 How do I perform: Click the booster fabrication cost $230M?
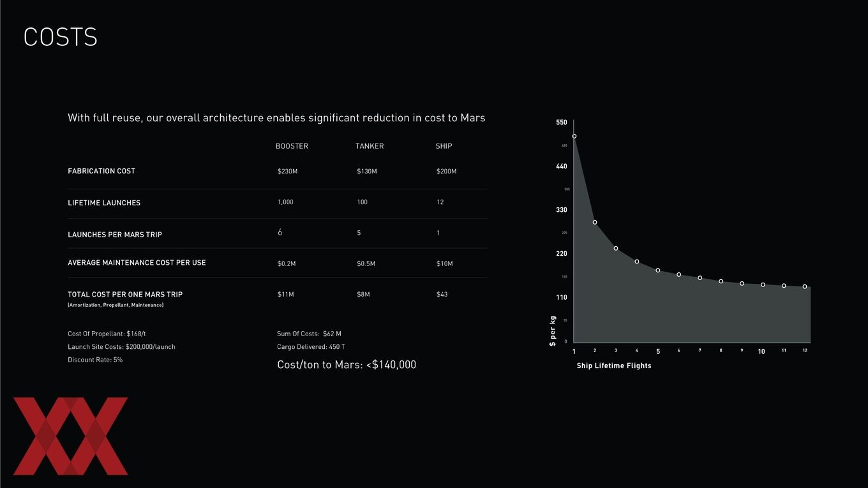(287, 172)
